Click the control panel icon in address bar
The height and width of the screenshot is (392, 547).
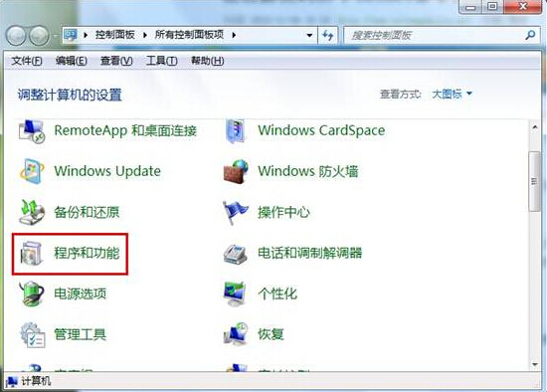tap(71, 35)
